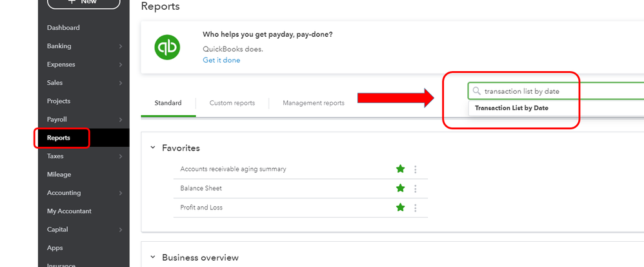The height and width of the screenshot is (267, 644).
Task: Open Banking from the sidebar
Action: [x=59, y=46]
